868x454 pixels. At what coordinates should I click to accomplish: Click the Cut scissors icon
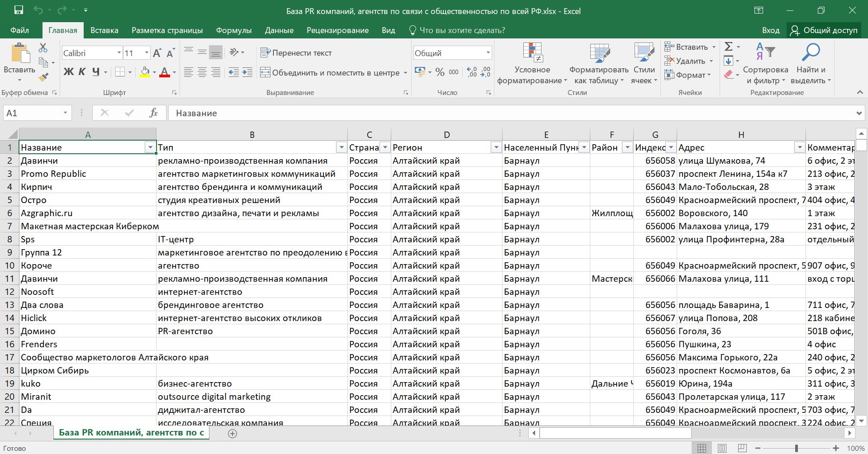pos(43,47)
